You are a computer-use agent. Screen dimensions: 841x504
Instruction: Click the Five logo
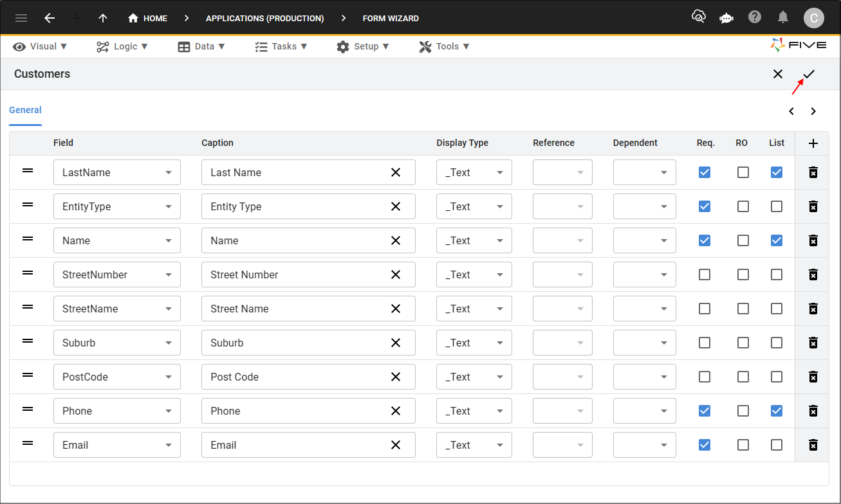799,46
